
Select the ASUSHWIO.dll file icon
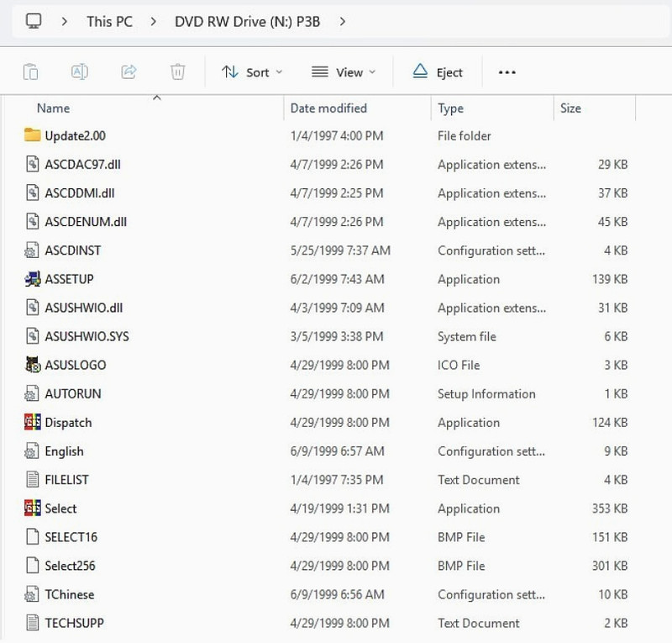tap(32, 308)
